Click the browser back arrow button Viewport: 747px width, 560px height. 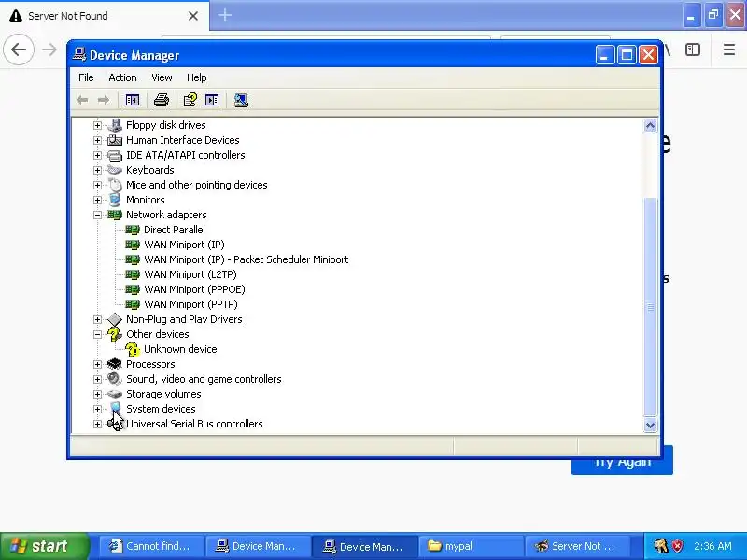[x=19, y=49]
